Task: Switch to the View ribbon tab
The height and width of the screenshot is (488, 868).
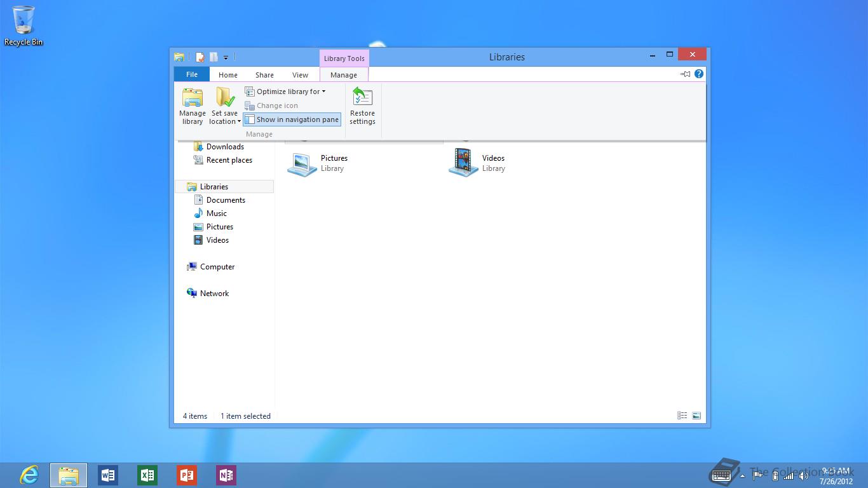Action: click(x=300, y=75)
